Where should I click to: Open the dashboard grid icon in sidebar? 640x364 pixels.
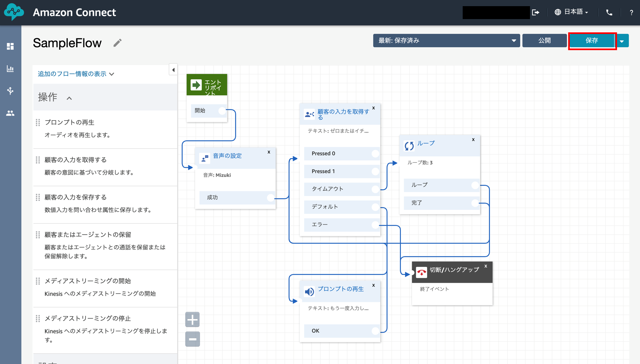[10, 46]
